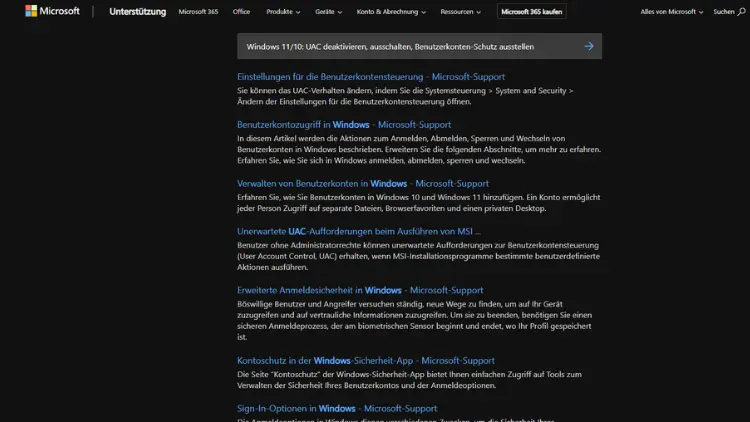This screenshot has width=750, height=422.
Task: Open Einstellungen für die Benutzerkontensteuerung result
Action: pos(371,77)
